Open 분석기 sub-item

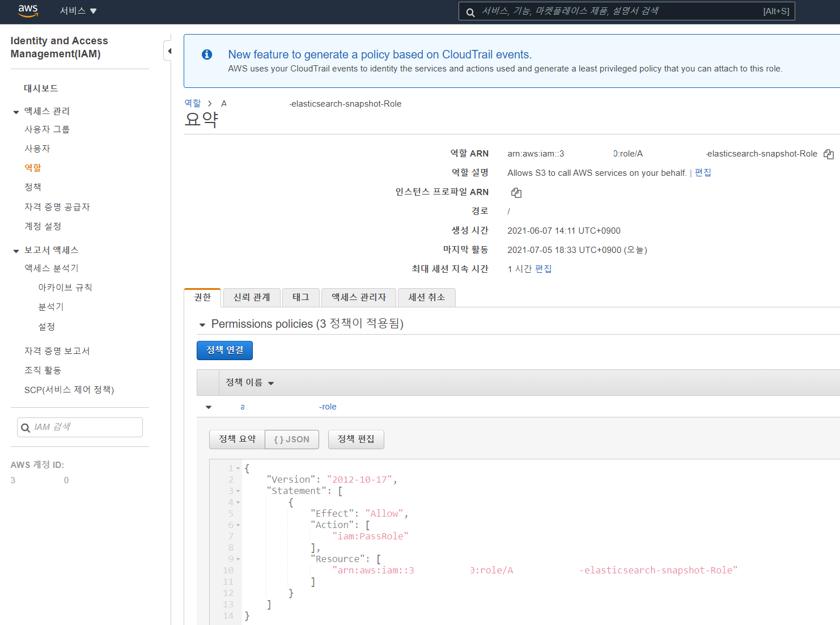[x=51, y=307]
